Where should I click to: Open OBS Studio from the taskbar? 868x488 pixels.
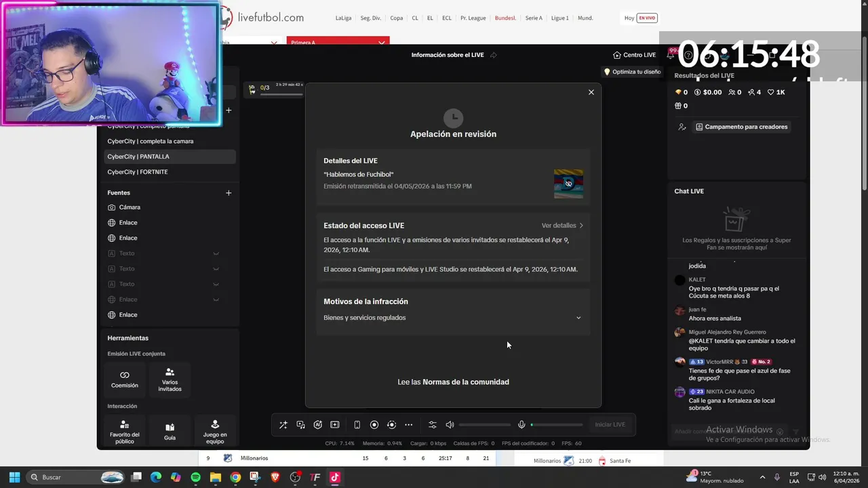tap(295, 478)
